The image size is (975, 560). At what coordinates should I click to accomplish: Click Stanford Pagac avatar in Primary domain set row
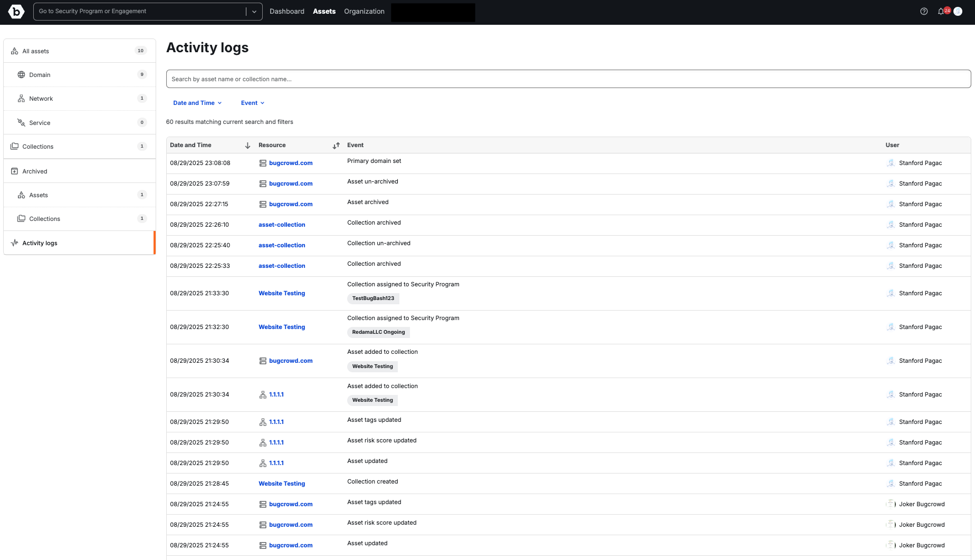(x=891, y=163)
